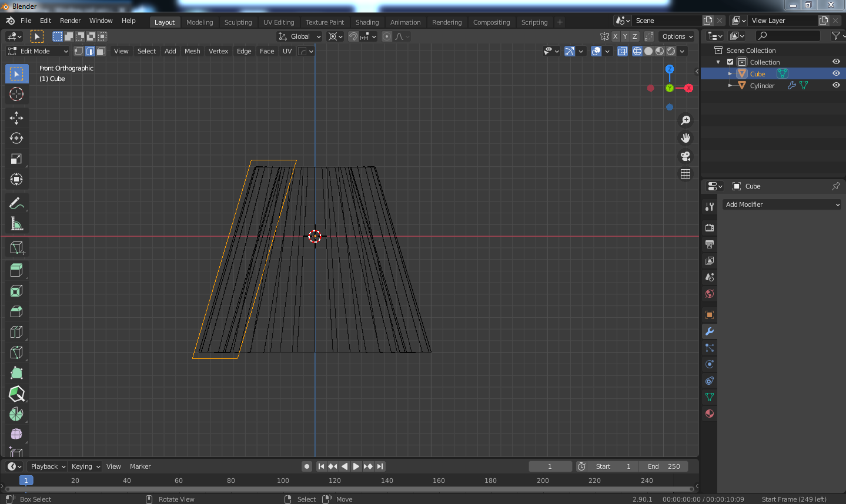Open the Vertex menu

[218, 51]
